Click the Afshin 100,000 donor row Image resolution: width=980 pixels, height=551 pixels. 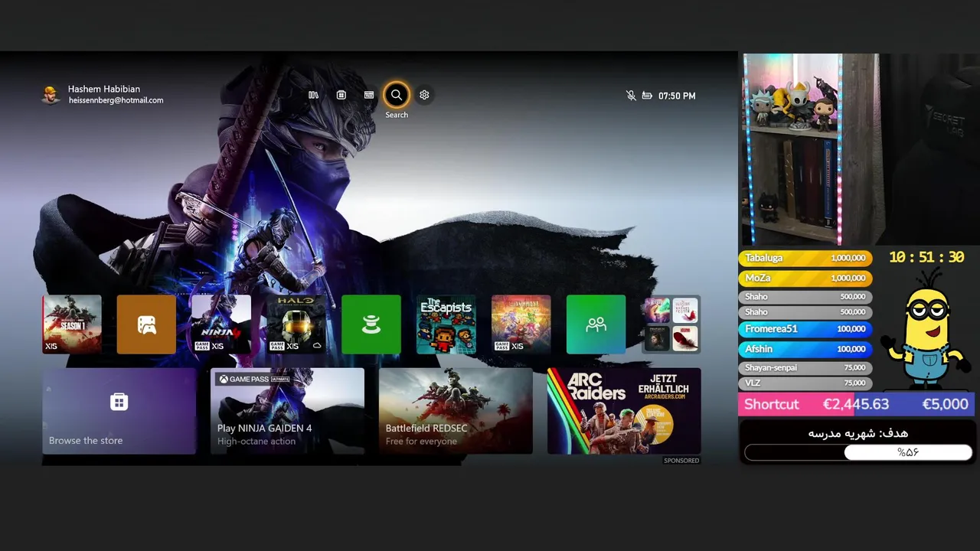pyautogui.click(x=805, y=349)
